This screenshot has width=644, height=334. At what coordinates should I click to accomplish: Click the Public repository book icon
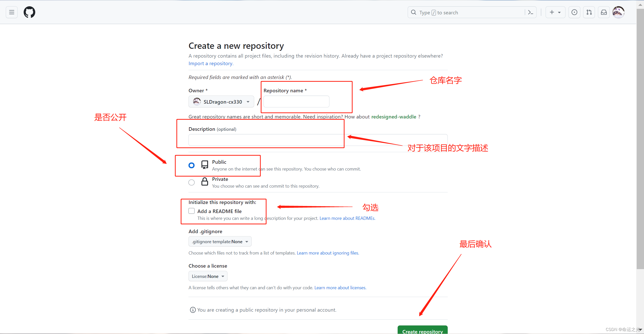pos(205,165)
